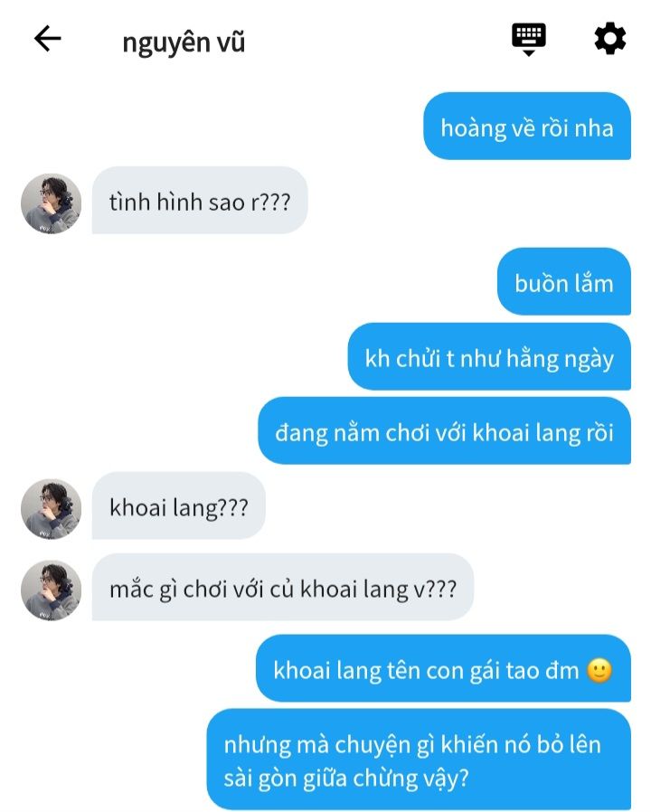
Task: Select the 'nhưng mà chuyện gì khiến nó' message
Action: click(x=419, y=760)
